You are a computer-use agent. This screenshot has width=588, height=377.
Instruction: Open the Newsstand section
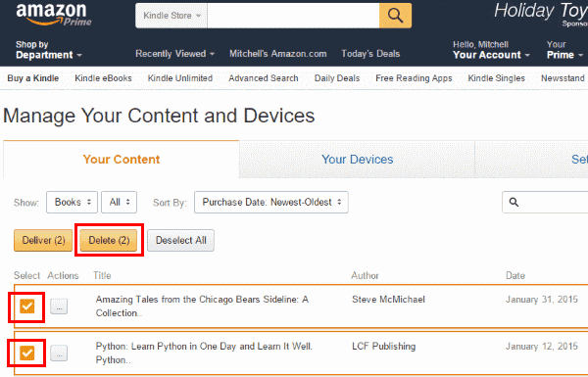click(x=563, y=78)
